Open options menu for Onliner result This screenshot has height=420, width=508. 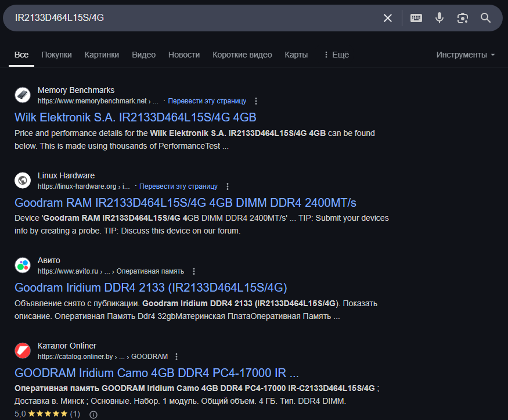coord(176,357)
